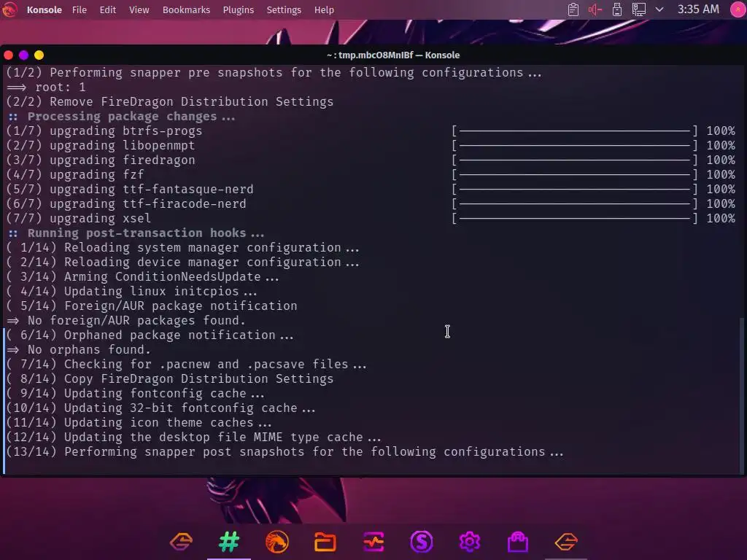This screenshot has width=747, height=560.
Task: Open the Garuda dock icon beside the # terminal icon
Action: pos(181,542)
